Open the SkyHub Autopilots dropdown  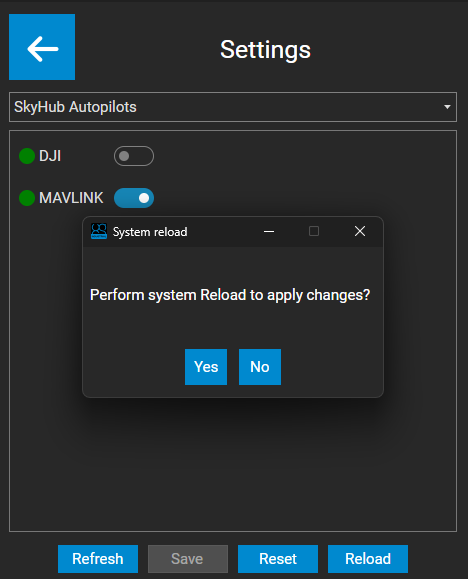[x=233, y=107]
